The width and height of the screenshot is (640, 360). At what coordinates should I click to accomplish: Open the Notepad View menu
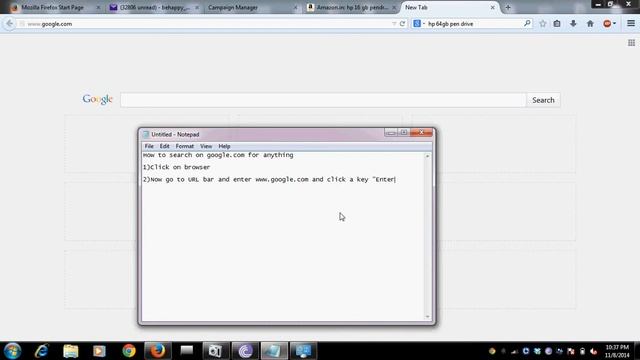pos(206,146)
